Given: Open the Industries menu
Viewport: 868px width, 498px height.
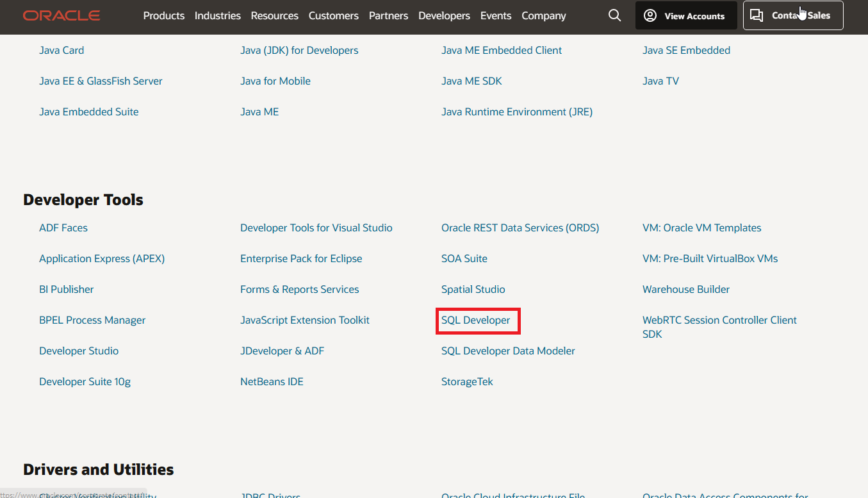Looking at the screenshot, I should pyautogui.click(x=218, y=15).
